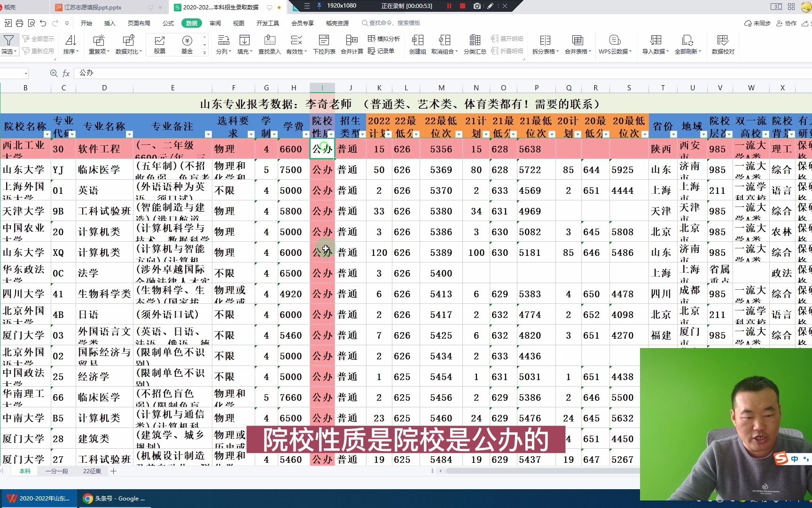Screen dimensions: 812x508
Task: Open Data Compare (数据对比) tool
Action: [128, 44]
